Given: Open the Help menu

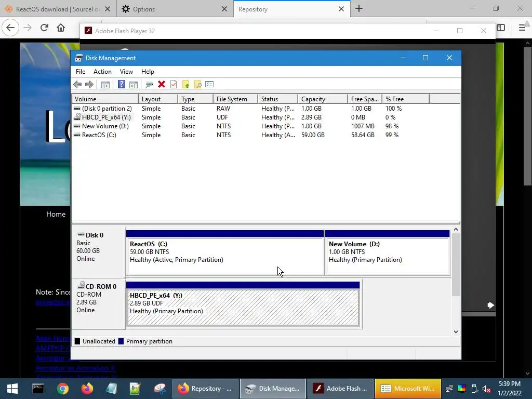Looking at the screenshot, I should point(148,72).
